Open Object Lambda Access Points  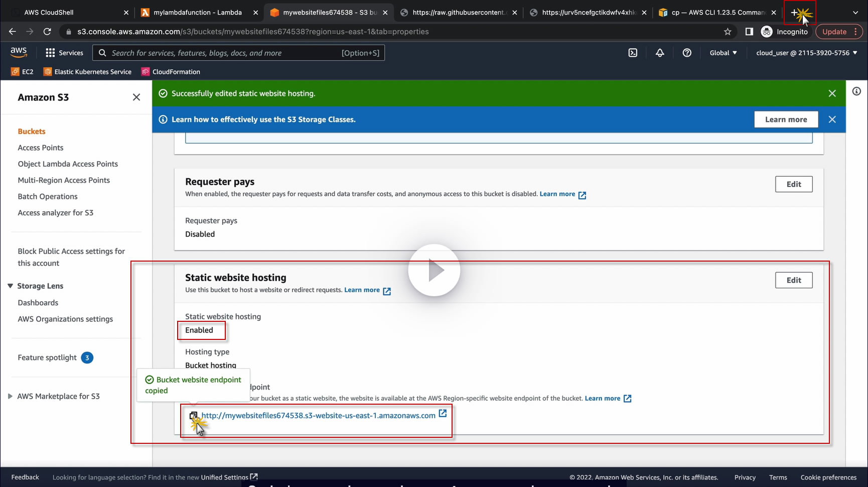point(68,164)
